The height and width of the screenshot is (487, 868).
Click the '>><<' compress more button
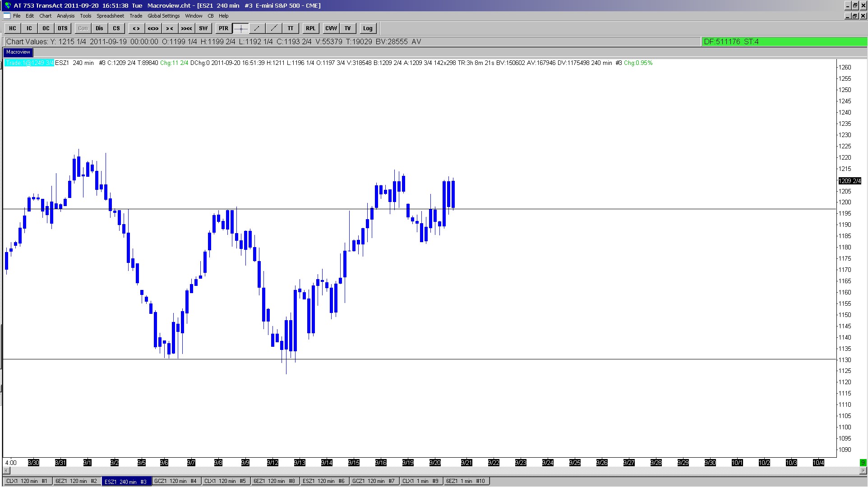tap(186, 28)
